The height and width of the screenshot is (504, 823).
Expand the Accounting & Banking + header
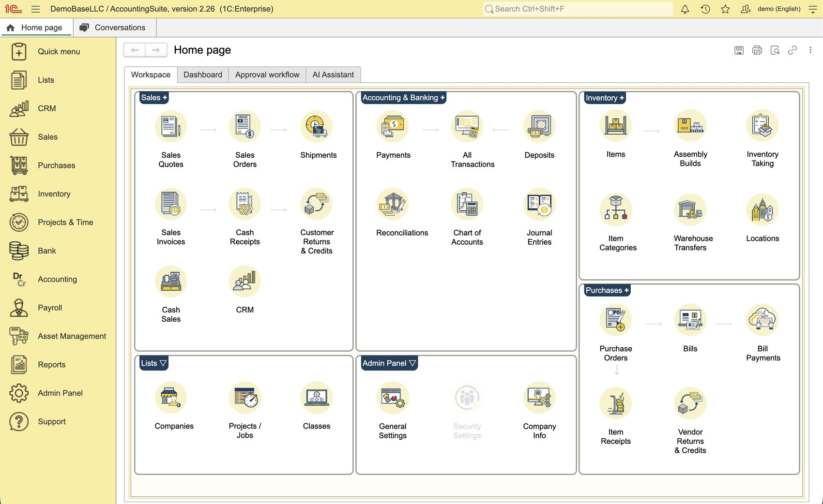403,98
